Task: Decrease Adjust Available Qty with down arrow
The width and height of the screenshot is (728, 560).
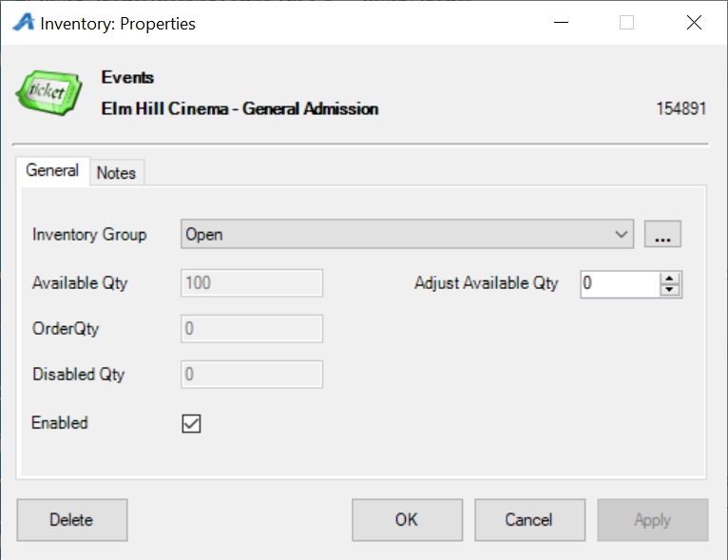Action: pos(669,290)
